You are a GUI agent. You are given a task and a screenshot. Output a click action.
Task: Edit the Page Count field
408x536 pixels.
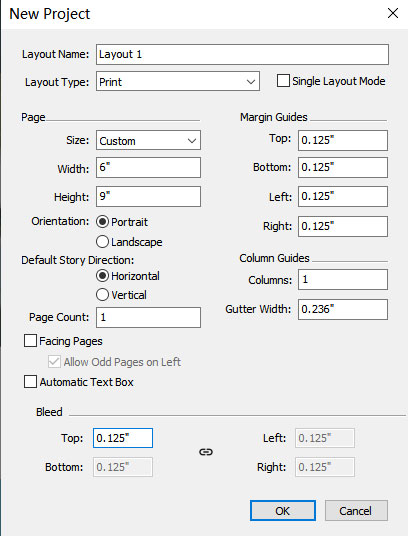148,317
